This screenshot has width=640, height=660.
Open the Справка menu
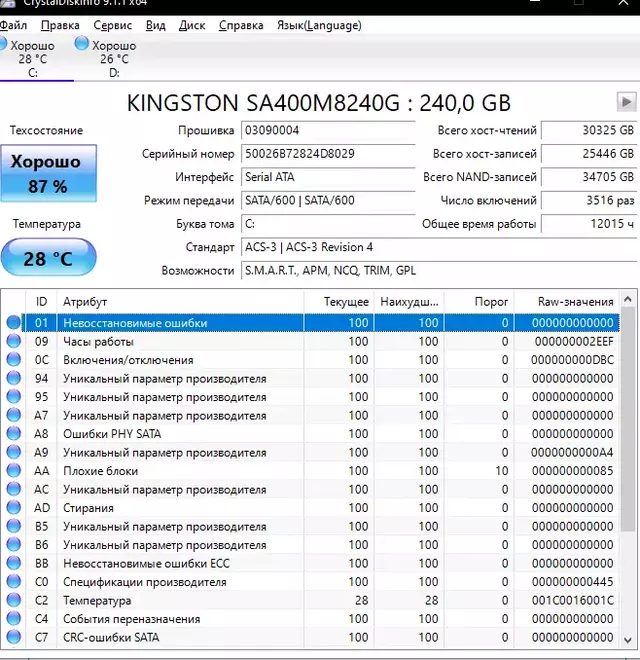pyautogui.click(x=241, y=26)
